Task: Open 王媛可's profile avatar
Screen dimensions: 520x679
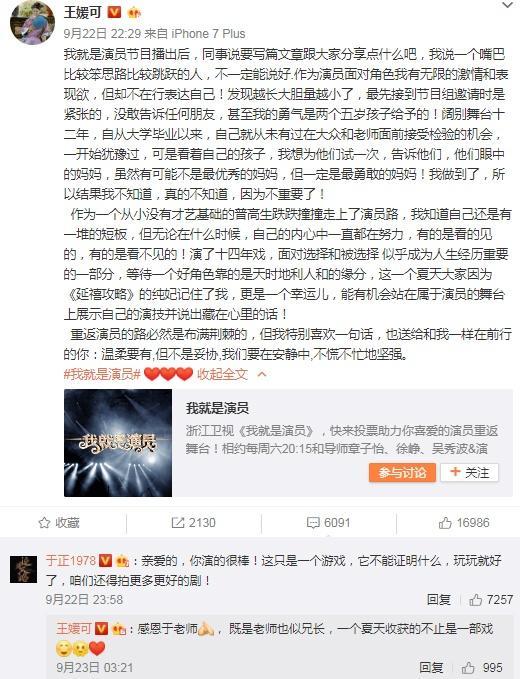Action: 32,23
